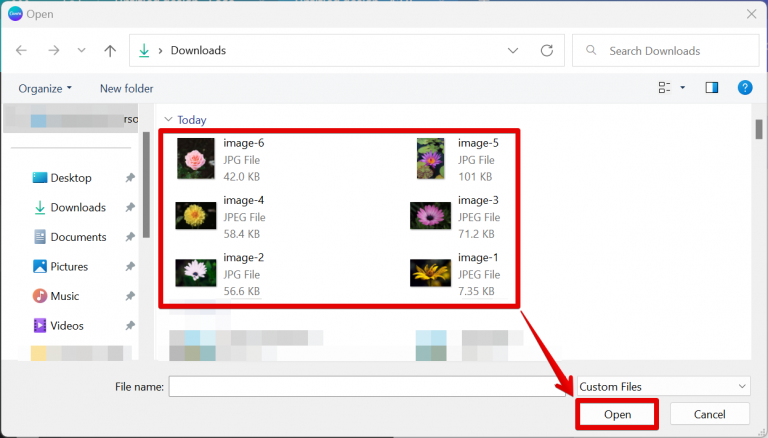Click the search magnifier icon

pyautogui.click(x=591, y=50)
